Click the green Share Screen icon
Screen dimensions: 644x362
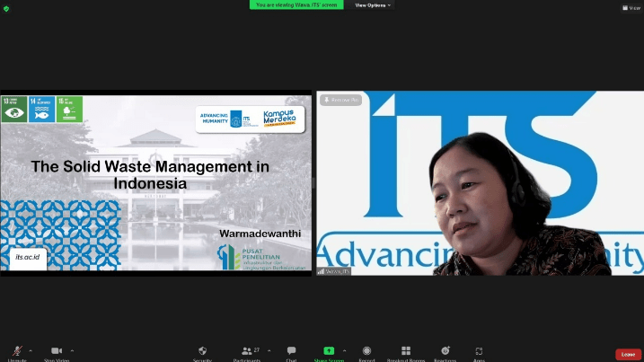(329, 350)
